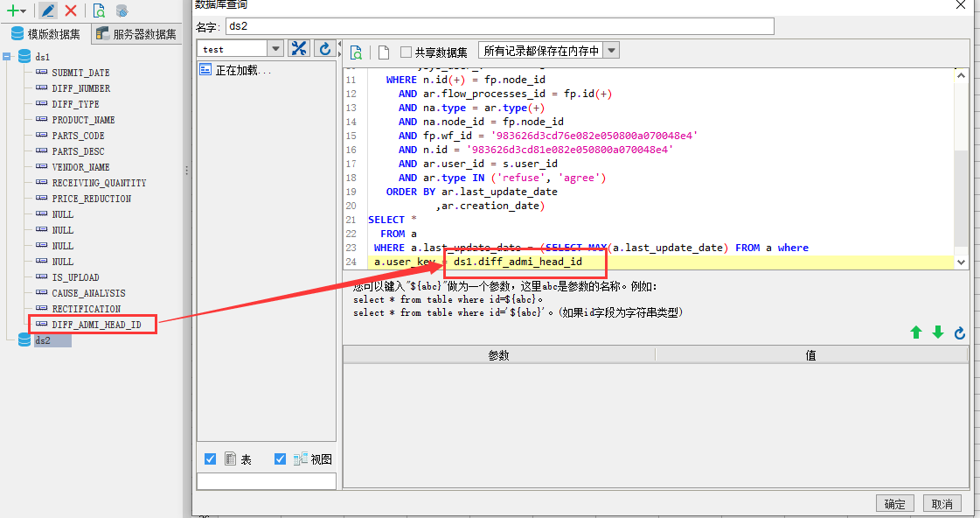Select the PRICE_REDUCTION field

click(x=92, y=199)
